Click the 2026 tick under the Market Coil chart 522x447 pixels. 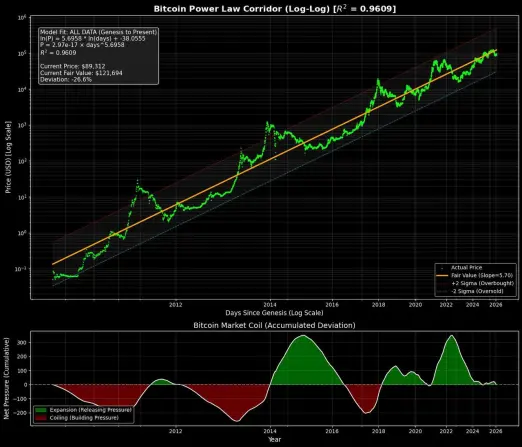(x=496, y=431)
